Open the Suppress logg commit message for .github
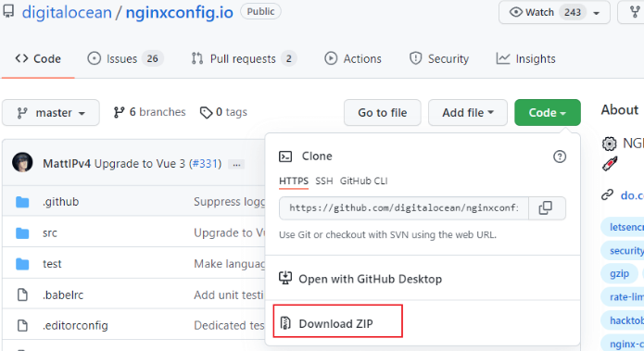 [230, 202]
